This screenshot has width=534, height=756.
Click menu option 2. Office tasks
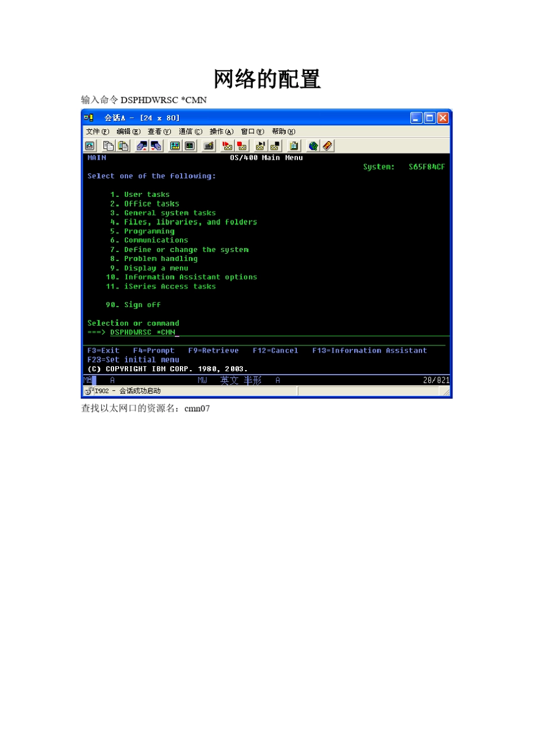144,204
